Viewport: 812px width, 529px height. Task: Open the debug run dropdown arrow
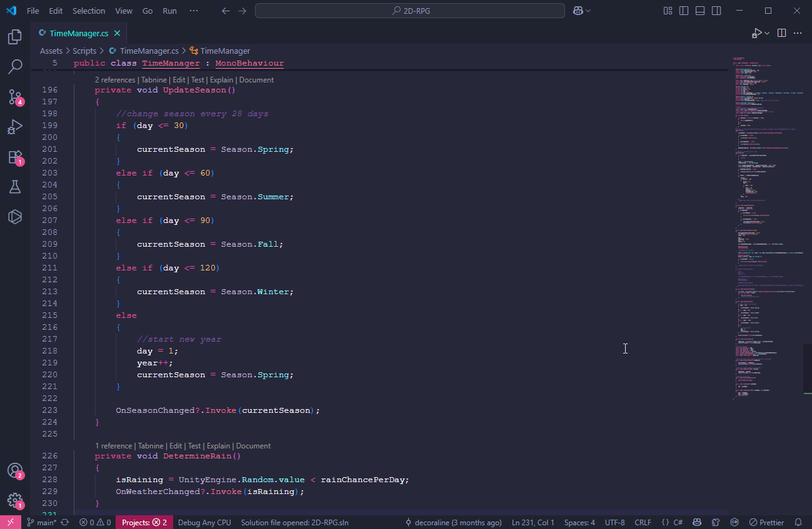(767, 33)
